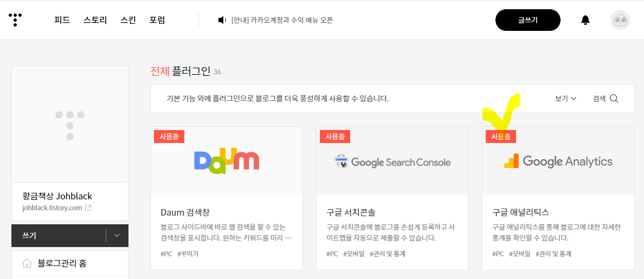
Task: Click the 구글 애널리틱스 description text
Action: [x=557, y=232]
